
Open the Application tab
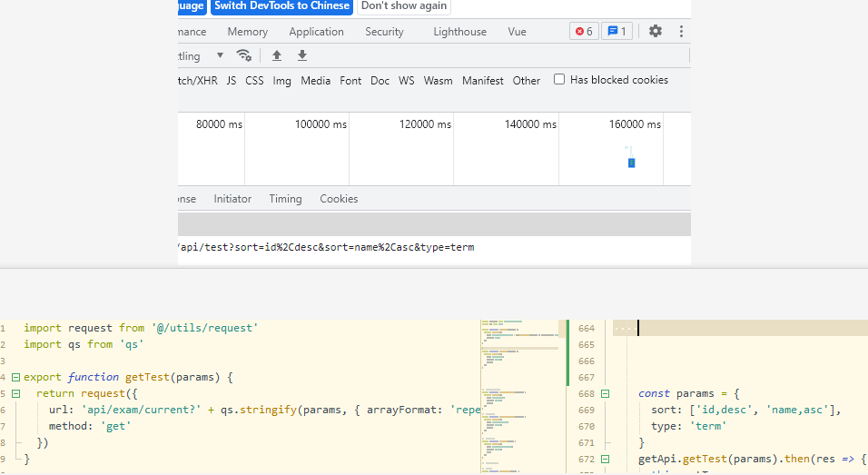(316, 32)
